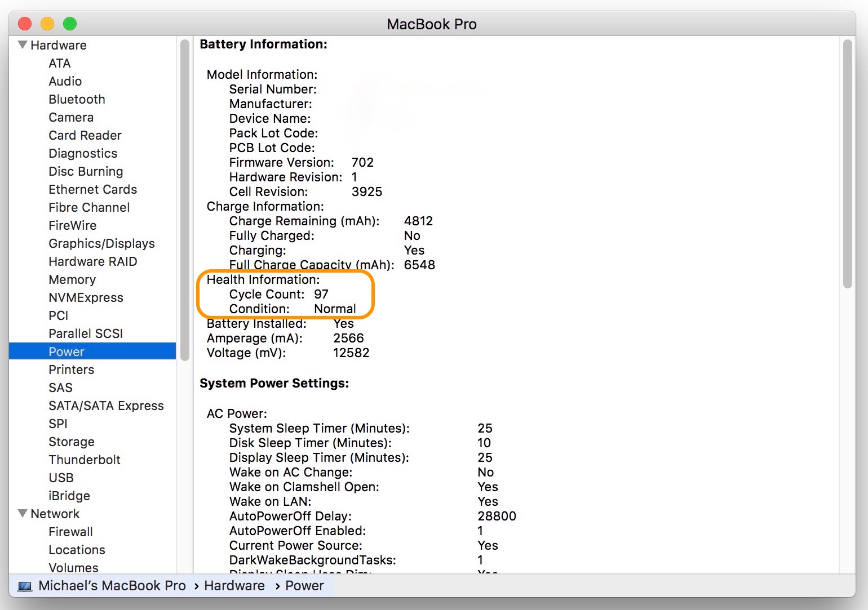The width and height of the screenshot is (868, 610).
Task: Select Memory in the hardware list
Action: point(72,279)
